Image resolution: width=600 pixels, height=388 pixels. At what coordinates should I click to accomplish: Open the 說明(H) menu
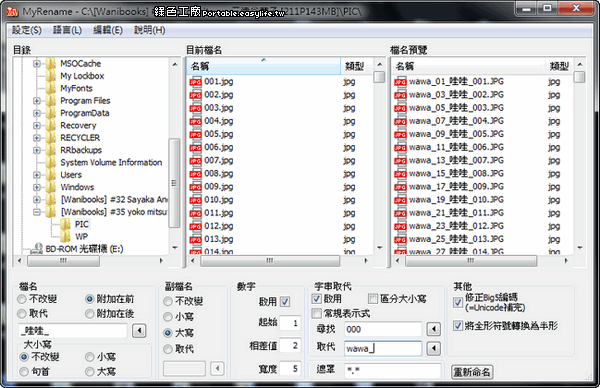[150, 30]
